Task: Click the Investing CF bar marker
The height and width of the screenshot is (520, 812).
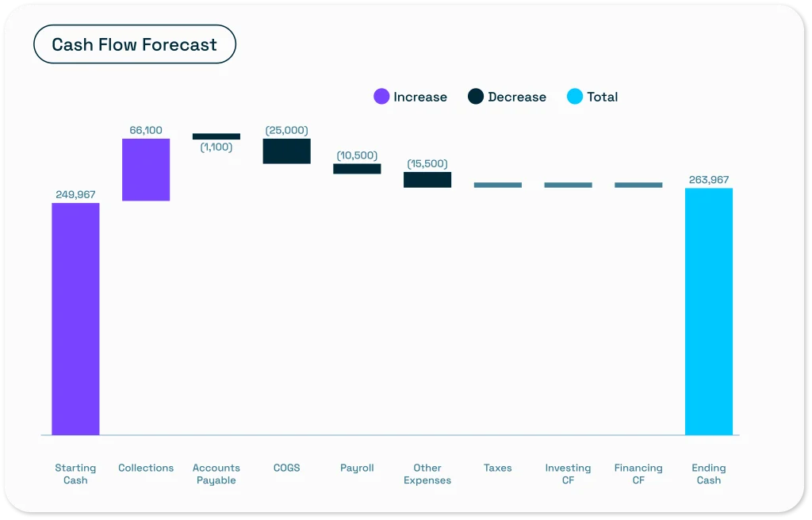Action: [x=568, y=185]
